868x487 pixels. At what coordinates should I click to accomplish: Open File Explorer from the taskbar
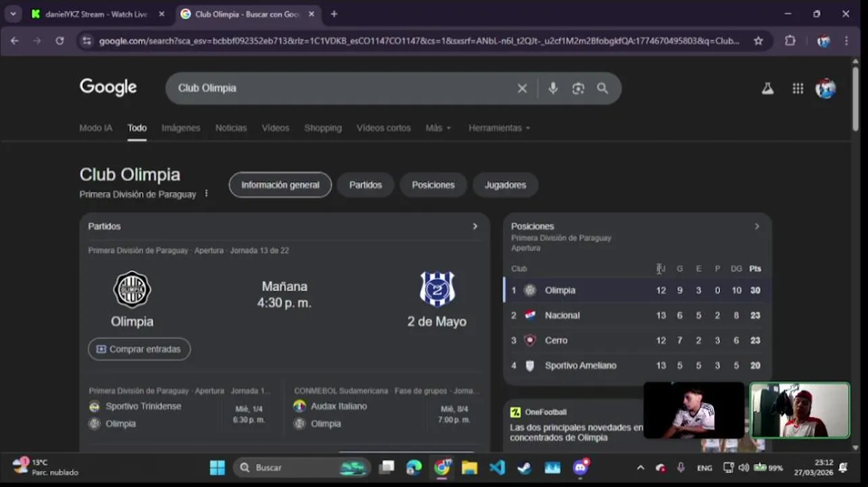[469, 467]
